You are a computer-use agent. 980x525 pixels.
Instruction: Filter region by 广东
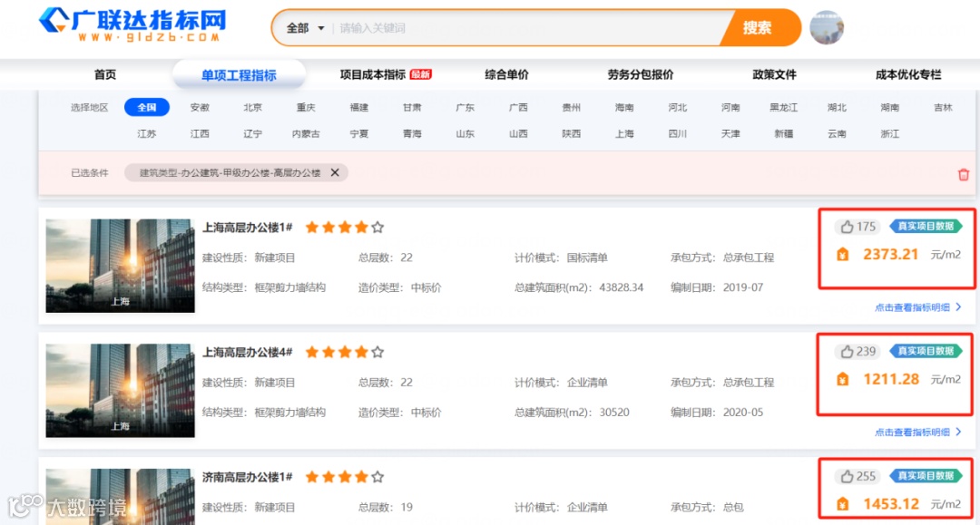[x=465, y=107]
